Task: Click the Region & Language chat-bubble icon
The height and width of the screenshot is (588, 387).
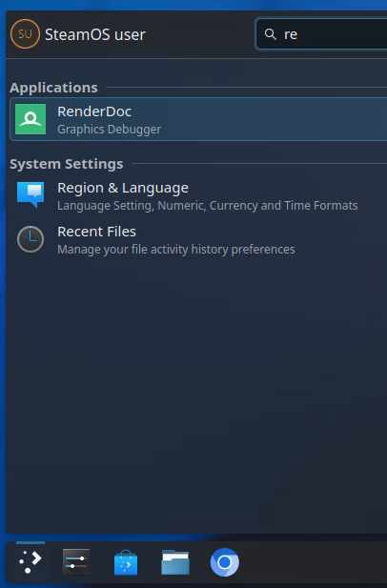Action: tap(31, 194)
